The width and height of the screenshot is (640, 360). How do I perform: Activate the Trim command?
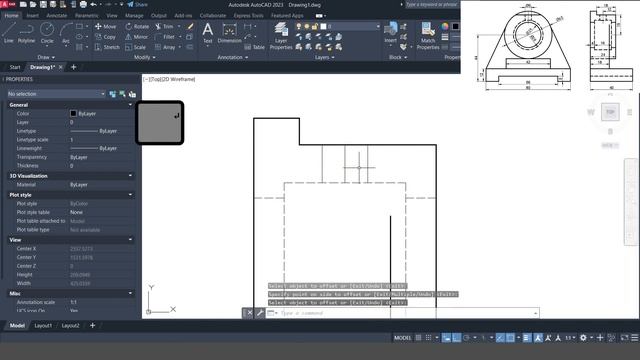point(164,27)
